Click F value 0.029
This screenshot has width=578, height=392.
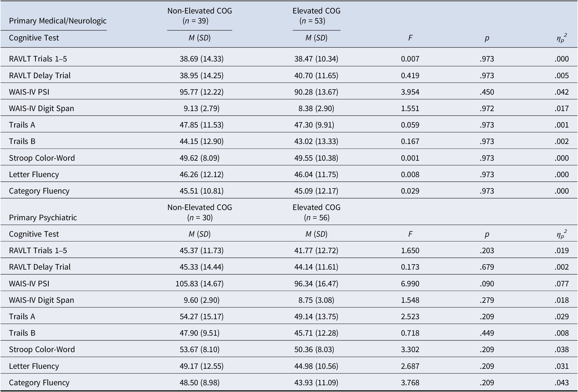(410, 191)
